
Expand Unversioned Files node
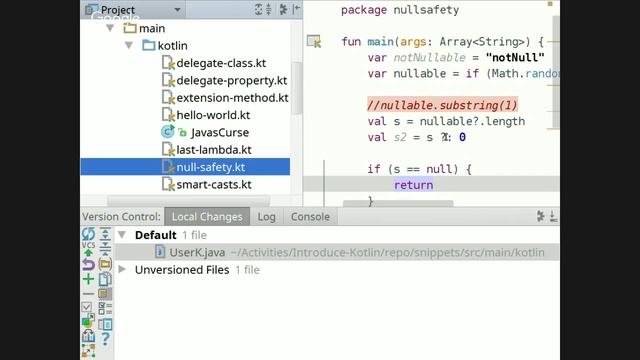coord(122,269)
